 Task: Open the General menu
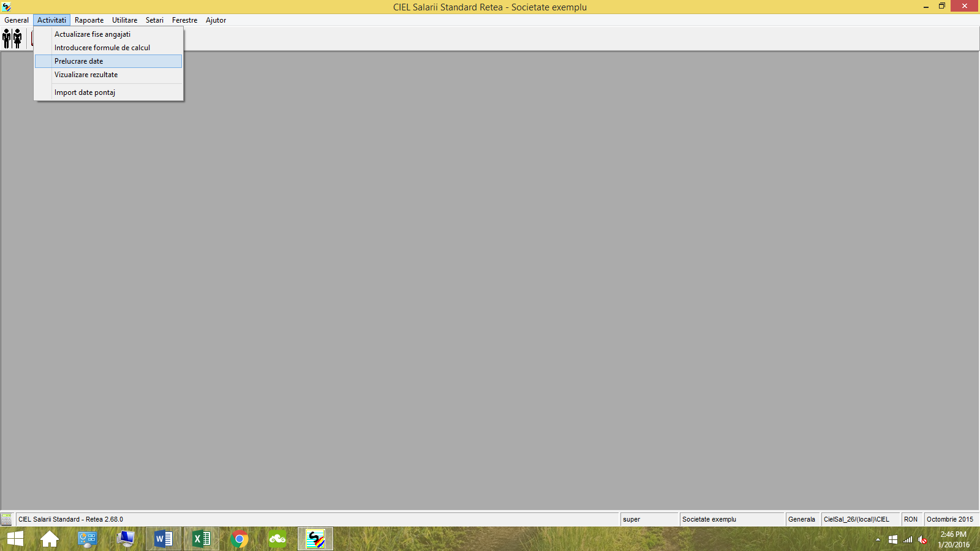[x=17, y=20]
